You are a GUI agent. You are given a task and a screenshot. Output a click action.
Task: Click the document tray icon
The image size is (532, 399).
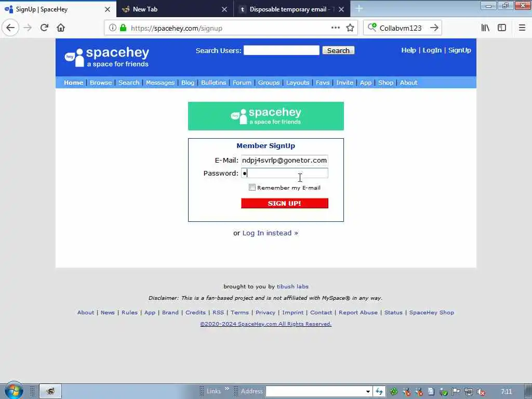431,392
